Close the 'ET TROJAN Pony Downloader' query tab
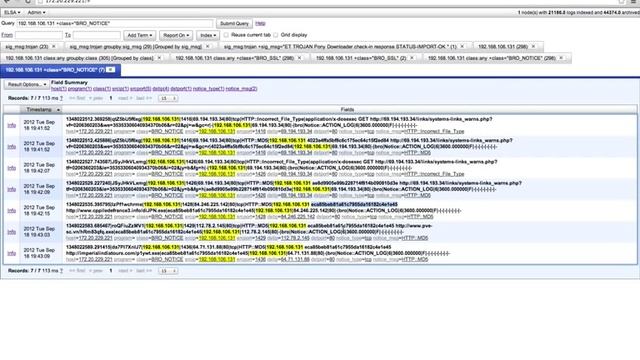 pos(462,47)
